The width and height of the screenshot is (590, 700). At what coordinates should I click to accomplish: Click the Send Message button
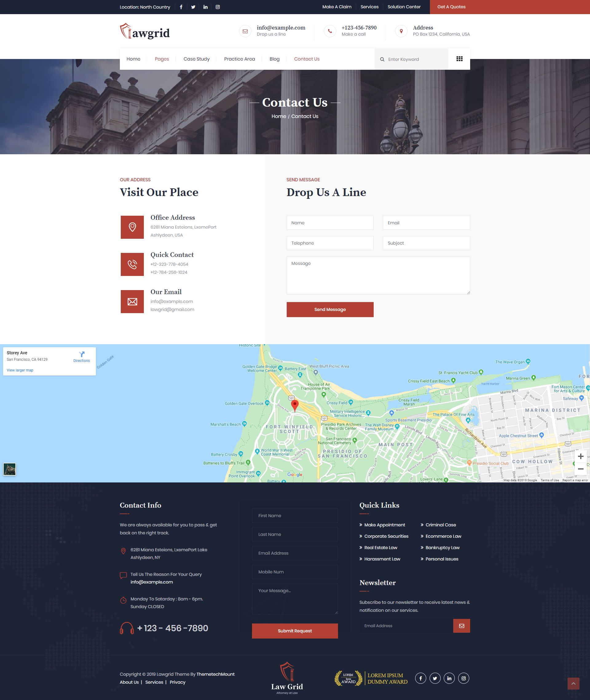click(330, 309)
